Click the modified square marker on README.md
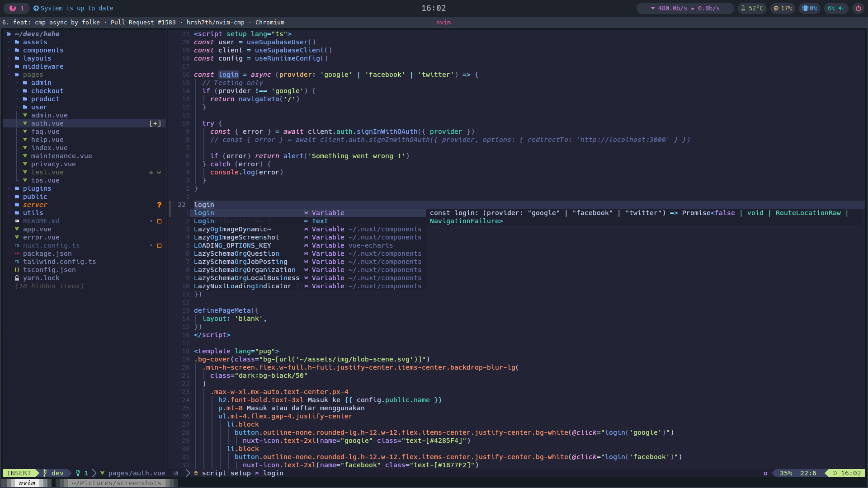868x488 pixels. pyautogui.click(x=159, y=221)
